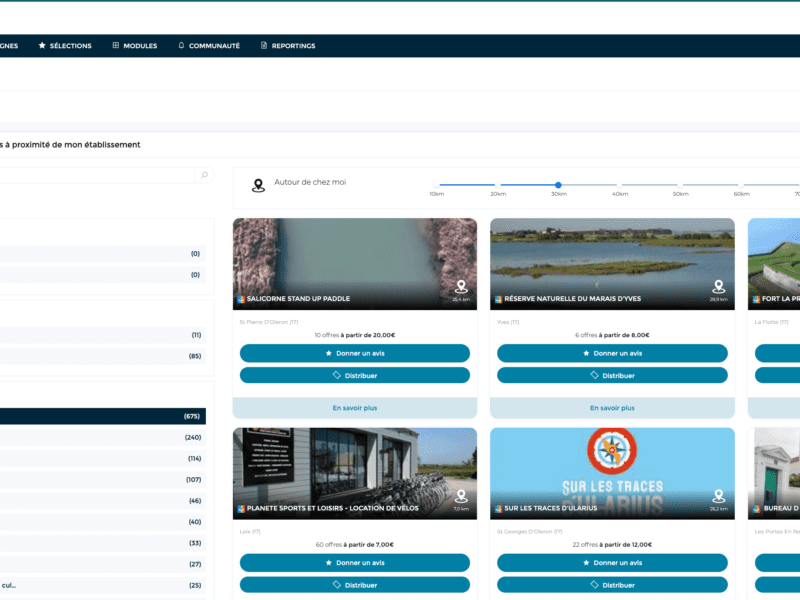This screenshot has width=800, height=600.
Task: Donner un avis for Planete Sports et Loisirs
Action: click(x=355, y=563)
